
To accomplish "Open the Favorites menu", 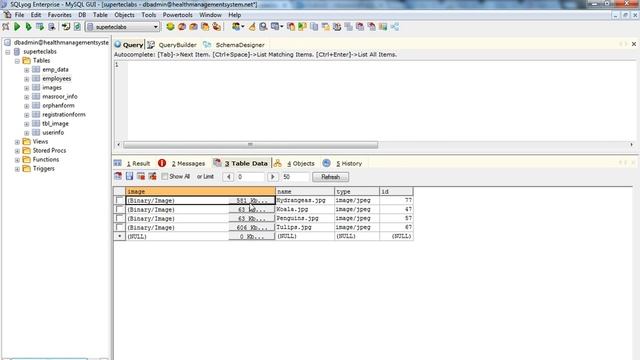I will point(60,15).
